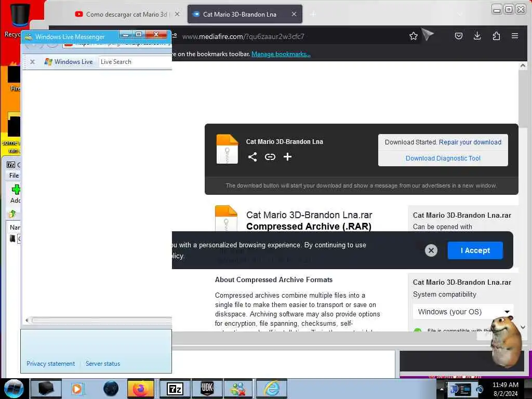Open the Start menu orb
This screenshot has height=399, width=532.
[x=14, y=389]
